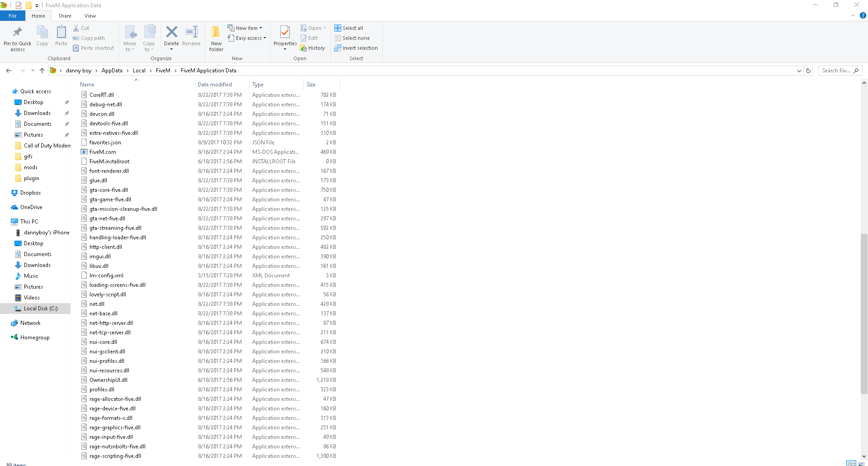Select the favorites.json file
Screen dimensions: 868x466
coord(105,143)
